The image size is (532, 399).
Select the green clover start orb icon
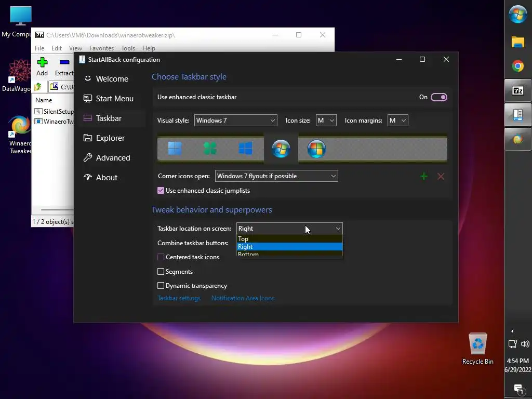210,149
